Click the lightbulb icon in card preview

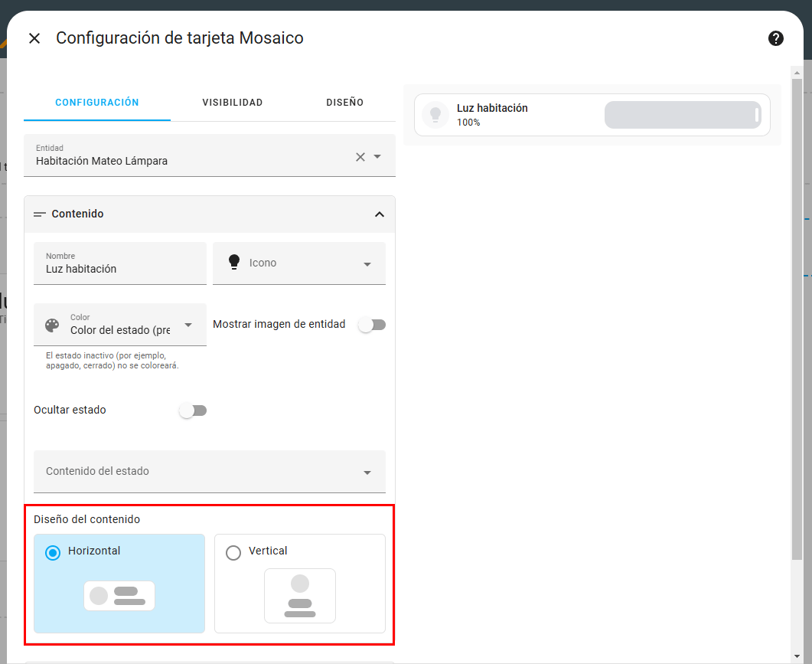click(435, 115)
